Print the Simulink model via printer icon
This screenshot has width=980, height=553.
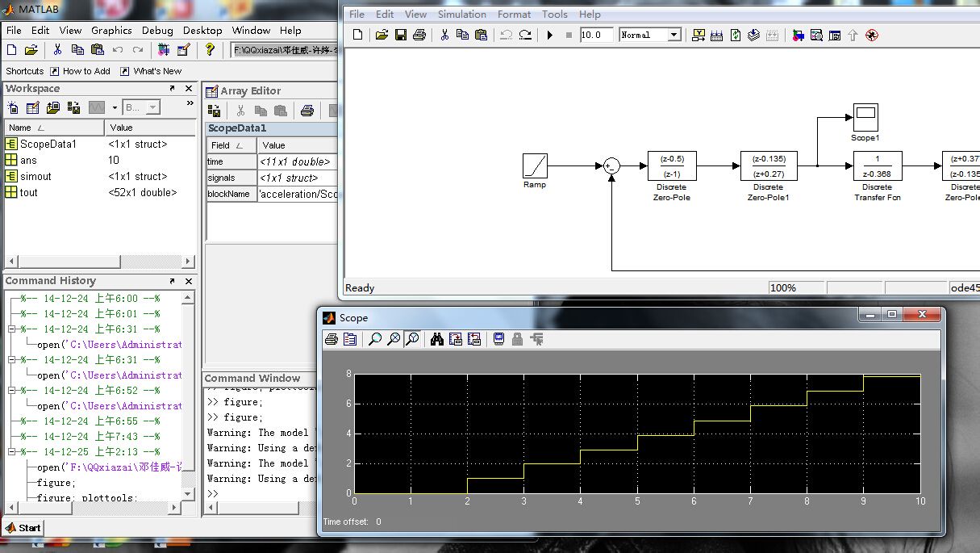tap(419, 35)
